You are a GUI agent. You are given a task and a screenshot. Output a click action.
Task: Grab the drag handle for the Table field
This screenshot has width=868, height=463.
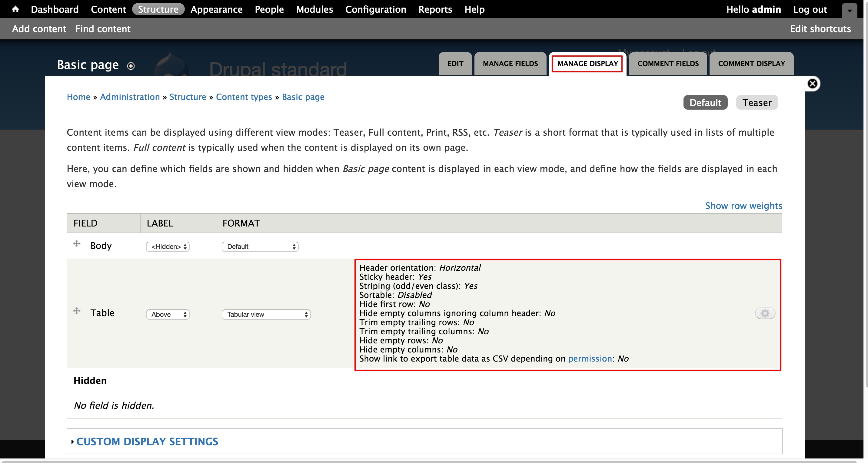pyautogui.click(x=77, y=310)
